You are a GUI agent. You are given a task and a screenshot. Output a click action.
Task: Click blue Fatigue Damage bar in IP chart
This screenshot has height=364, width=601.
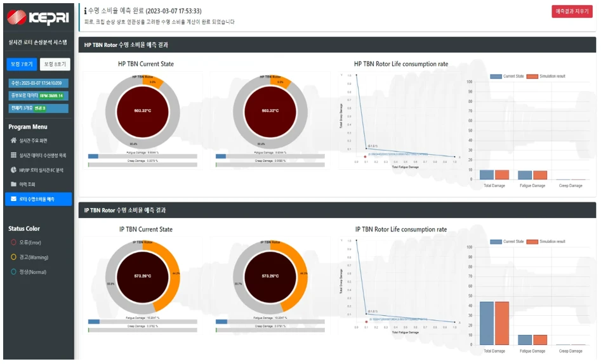[525, 340]
